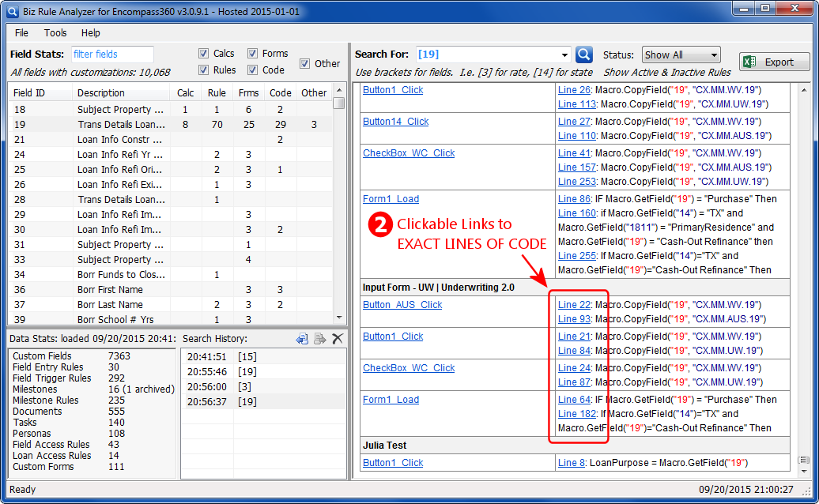The width and height of the screenshot is (819, 504).
Task: Click down arrow of search results scrollbar
Action: (804, 471)
